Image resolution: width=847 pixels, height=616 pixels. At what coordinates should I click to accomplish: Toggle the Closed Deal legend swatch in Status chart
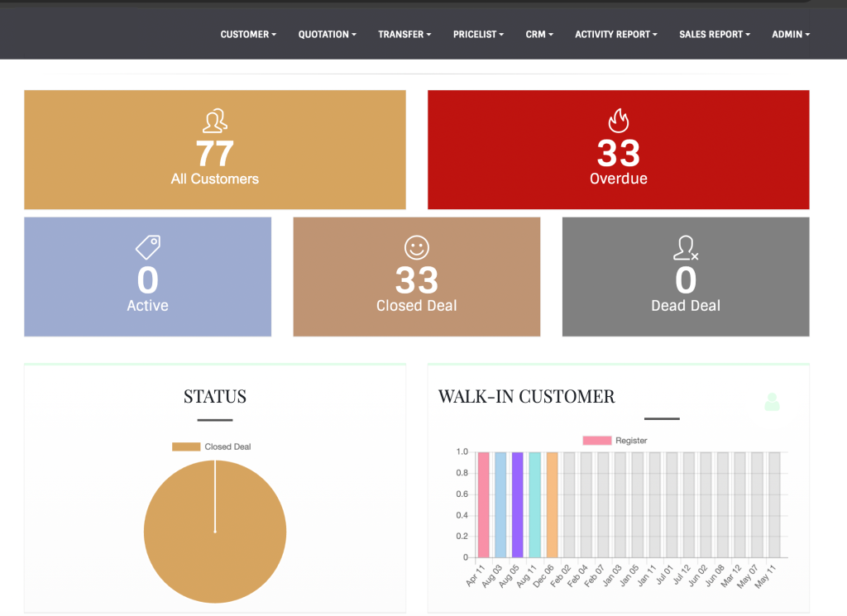186,446
